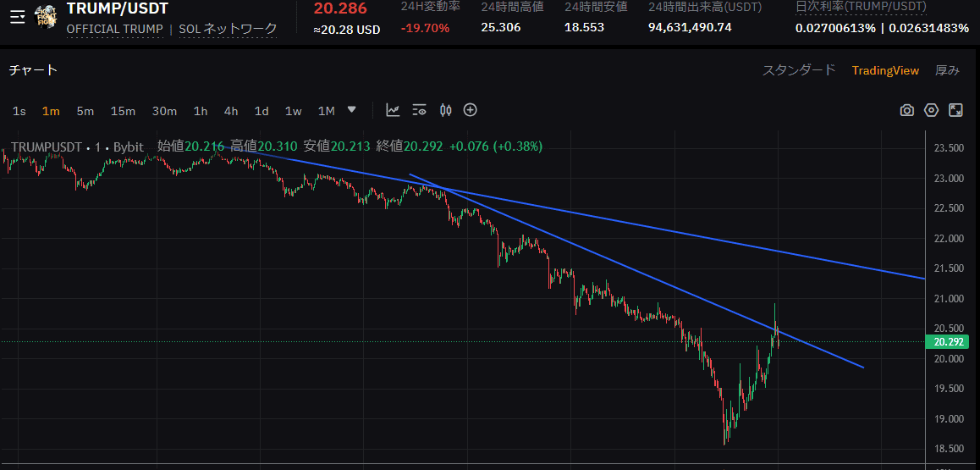Expand the more timeframes dropdown arrow
980x470 pixels.
coord(352,109)
